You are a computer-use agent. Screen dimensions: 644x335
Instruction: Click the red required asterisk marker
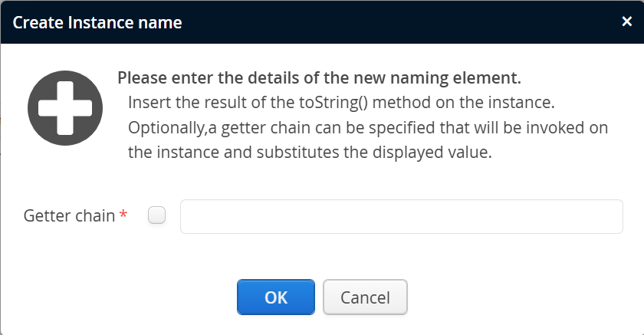[123, 215]
